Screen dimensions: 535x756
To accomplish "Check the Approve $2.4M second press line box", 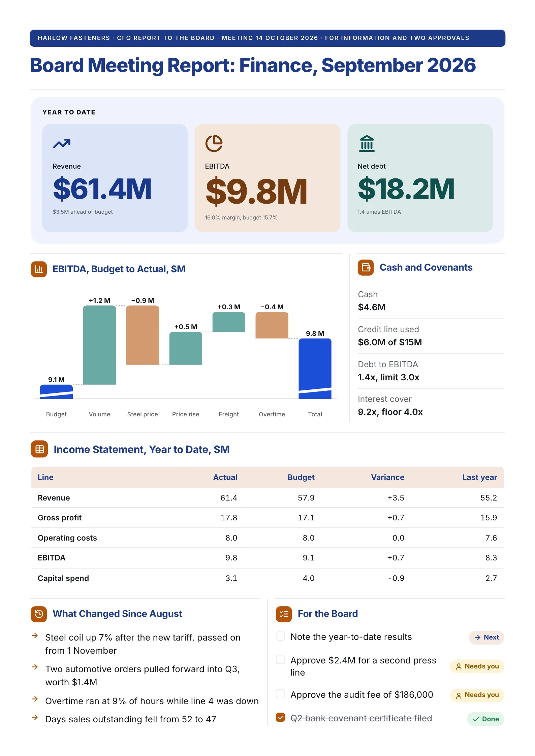I will 280,659.
